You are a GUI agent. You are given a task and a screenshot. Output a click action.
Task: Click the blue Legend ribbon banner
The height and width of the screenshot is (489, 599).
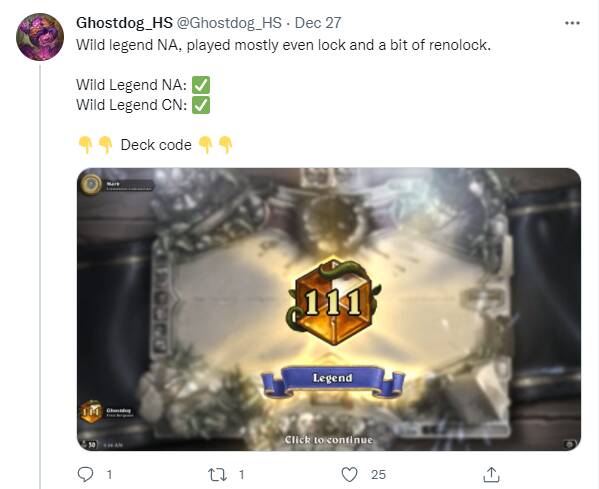333,381
